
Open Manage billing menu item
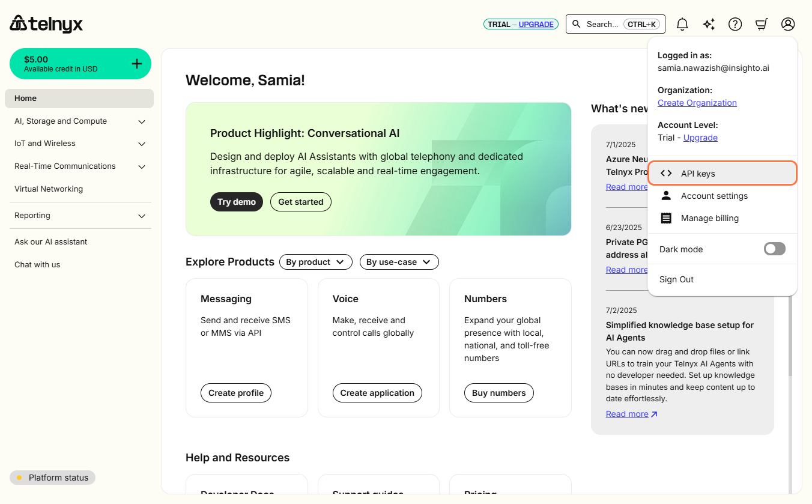(723, 218)
